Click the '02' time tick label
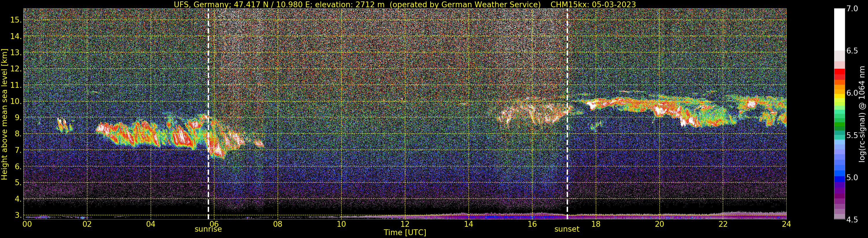This screenshot has height=238, width=868. (87, 224)
